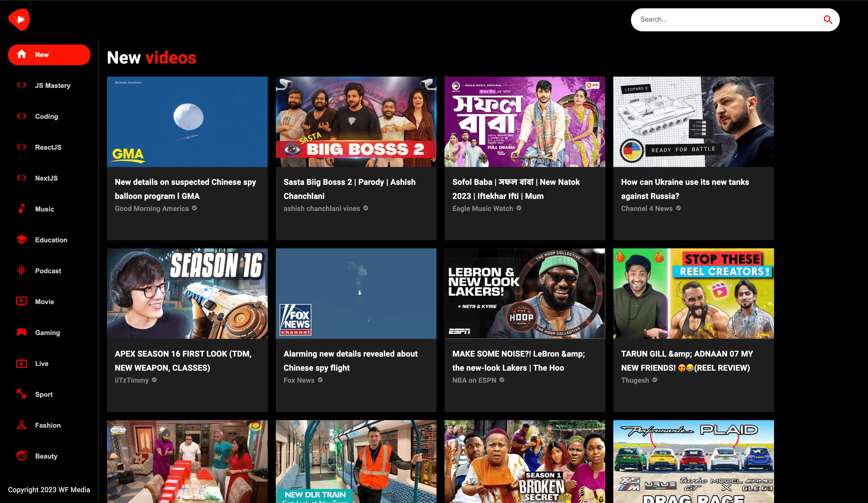Visit Good Morning America channel

coord(151,208)
